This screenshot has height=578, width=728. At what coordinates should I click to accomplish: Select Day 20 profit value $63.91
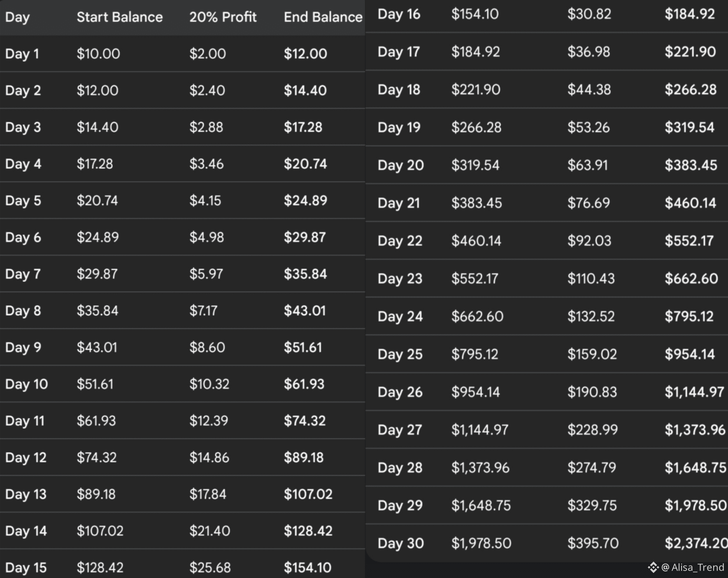[587, 165]
